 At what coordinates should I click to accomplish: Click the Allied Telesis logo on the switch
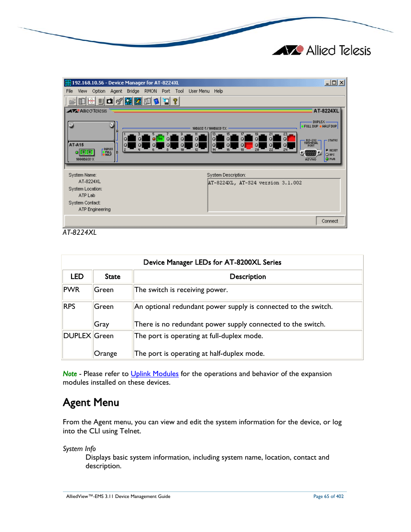tap(87, 111)
